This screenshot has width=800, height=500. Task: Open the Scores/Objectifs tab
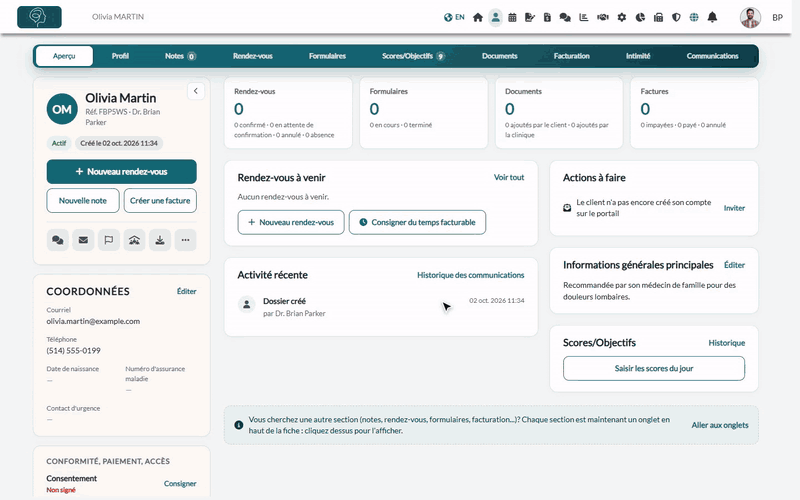pyautogui.click(x=413, y=56)
